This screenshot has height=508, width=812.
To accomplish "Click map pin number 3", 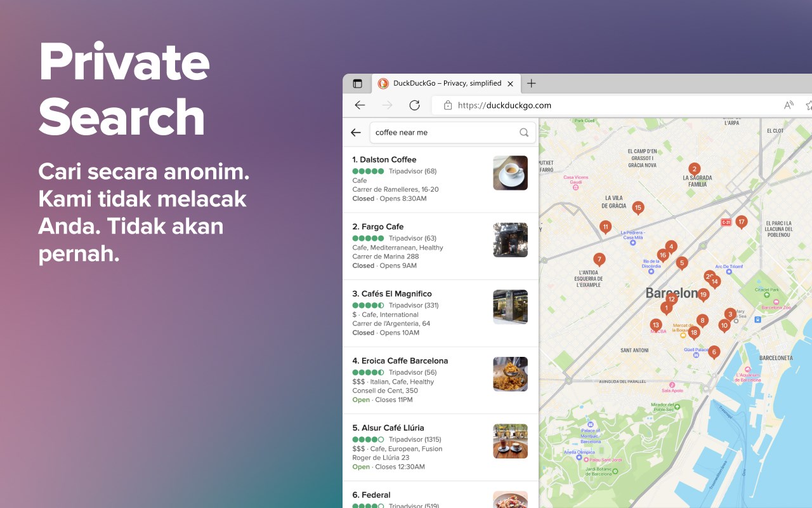I will click(730, 314).
